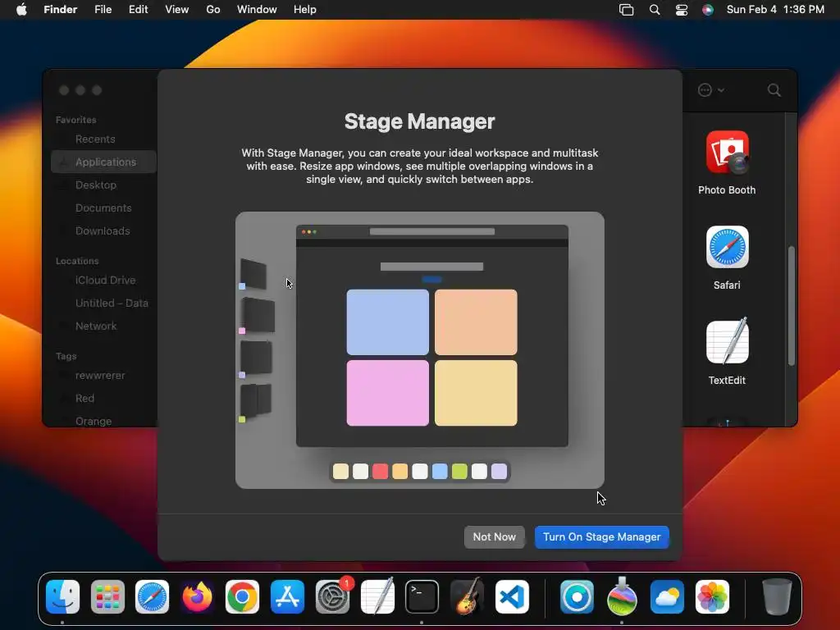The width and height of the screenshot is (840, 630).
Task: Launch Photos from the Dock
Action: point(712,596)
